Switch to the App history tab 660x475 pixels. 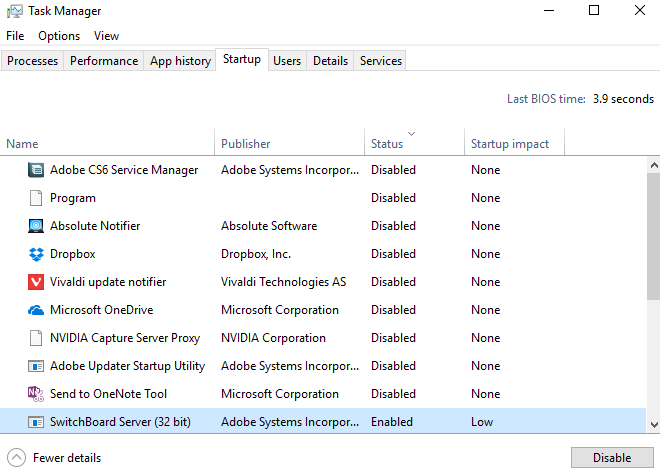click(180, 61)
